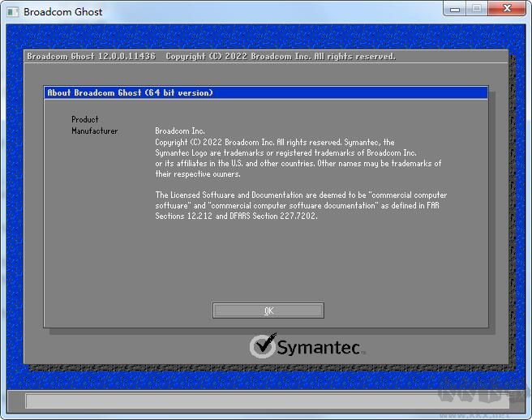
Task: Click the 'Product' label text
Action: [x=85, y=119]
